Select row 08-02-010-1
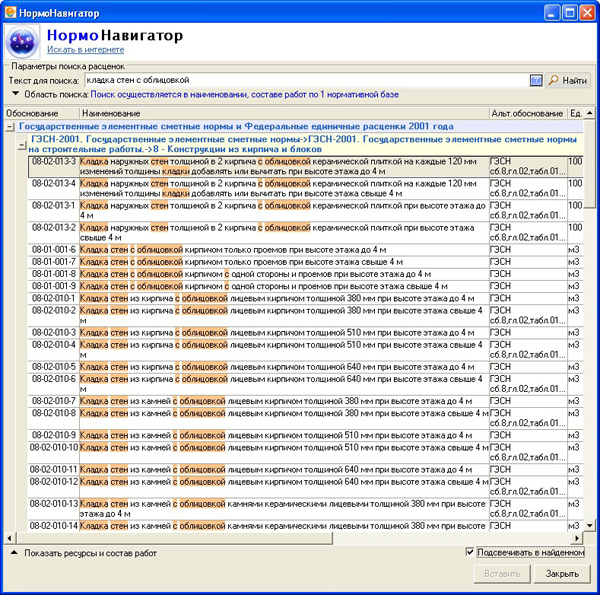600x595 pixels. click(x=305, y=298)
